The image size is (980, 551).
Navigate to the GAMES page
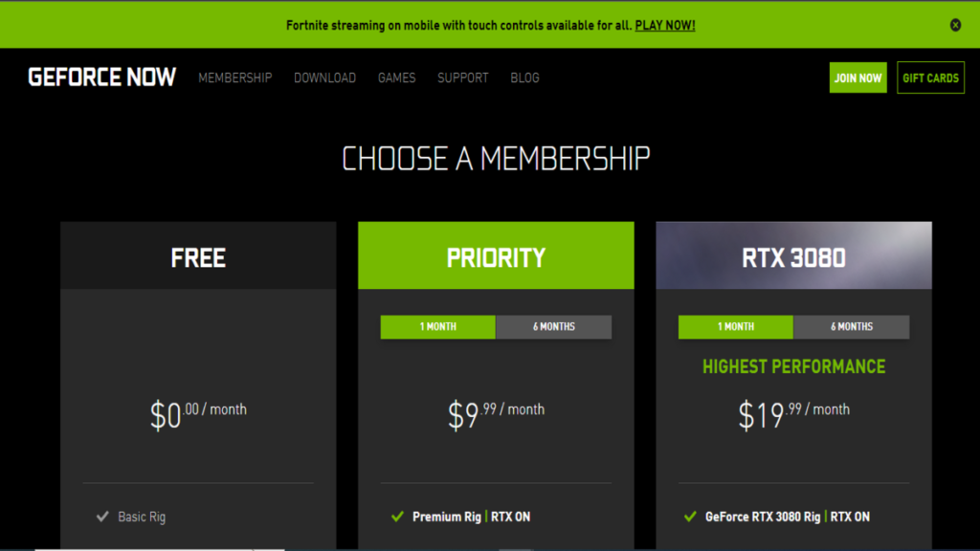pos(396,77)
